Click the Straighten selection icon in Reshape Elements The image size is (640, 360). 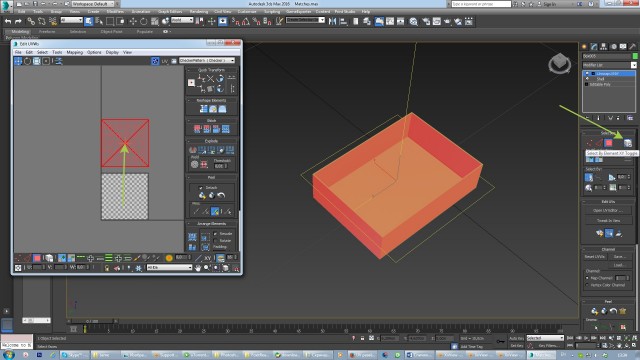click(x=204, y=109)
